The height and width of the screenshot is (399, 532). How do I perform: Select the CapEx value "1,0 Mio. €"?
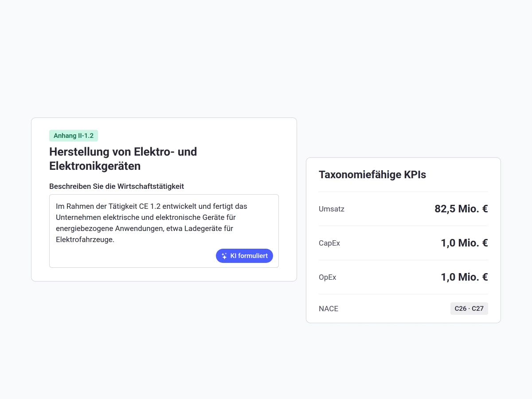click(x=464, y=243)
